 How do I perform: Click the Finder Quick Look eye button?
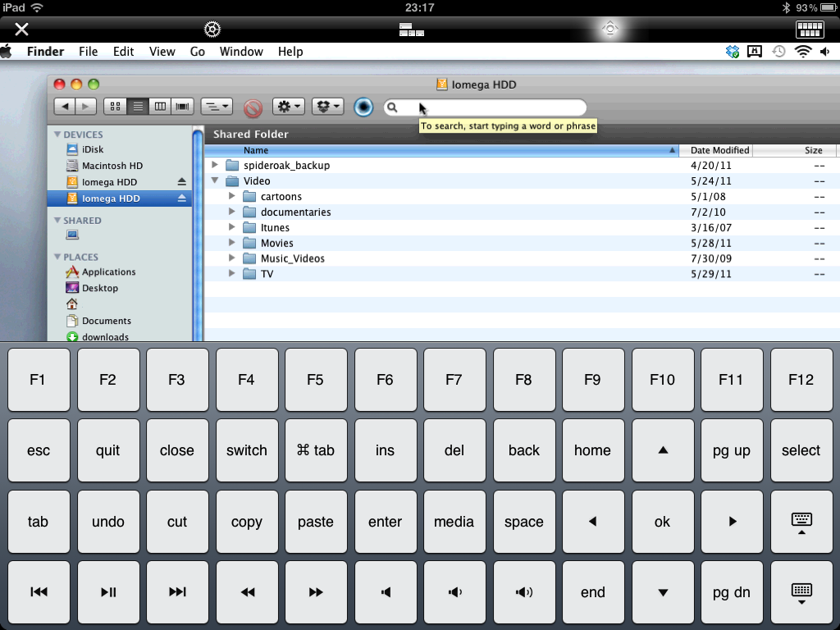pos(363,107)
